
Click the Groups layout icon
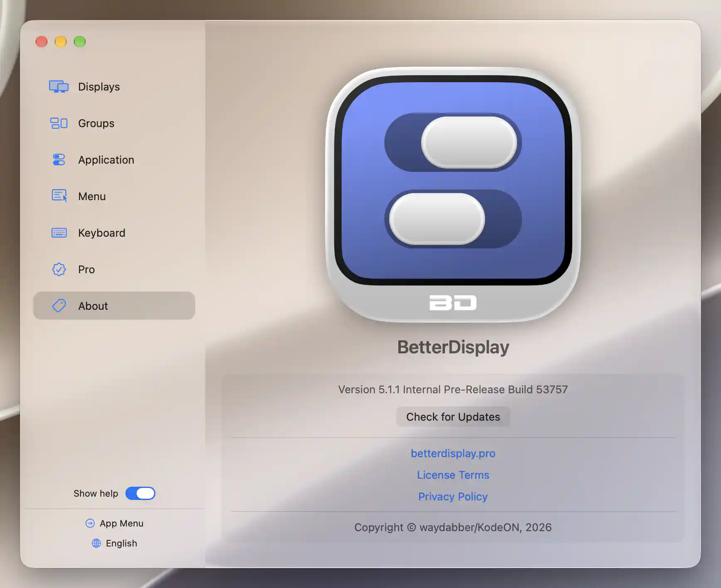click(x=59, y=123)
